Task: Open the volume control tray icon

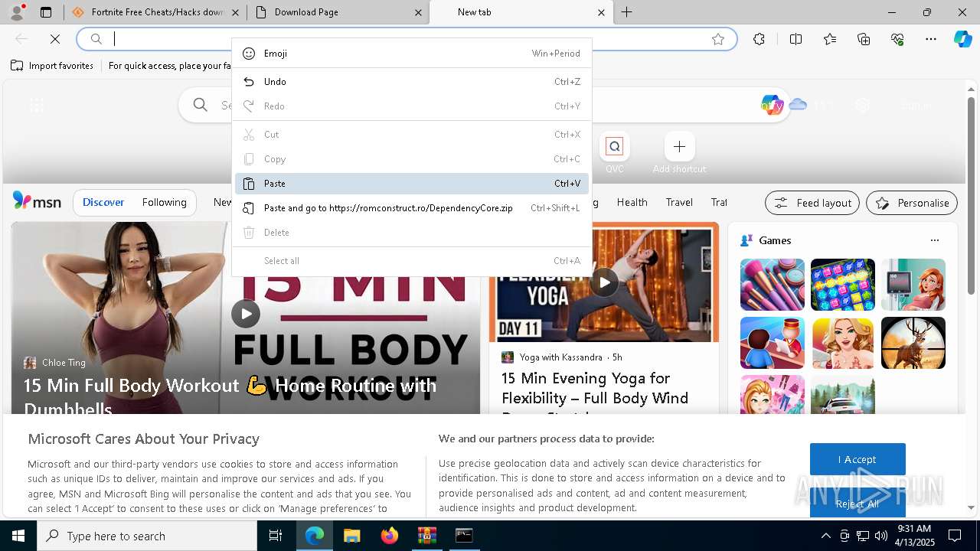Action: pyautogui.click(x=881, y=536)
